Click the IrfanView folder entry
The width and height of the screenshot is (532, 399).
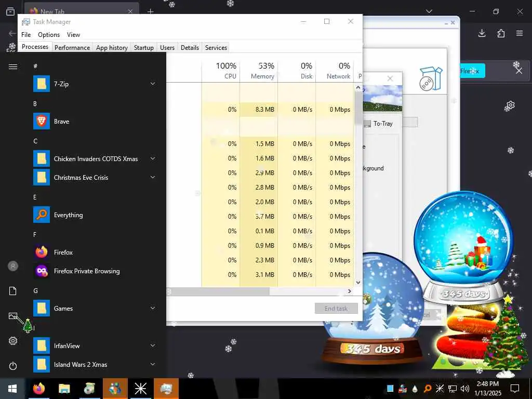point(95,345)
